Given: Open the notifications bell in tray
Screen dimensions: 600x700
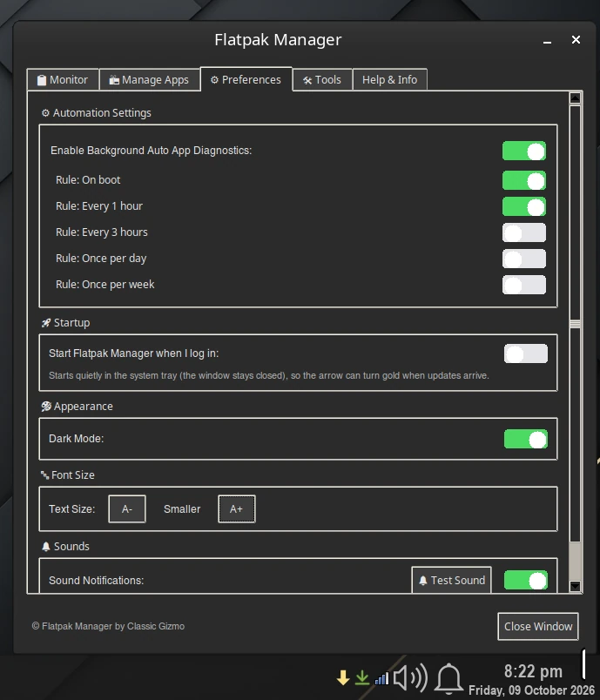Looking at the screenshot, I should click(449, 678).
